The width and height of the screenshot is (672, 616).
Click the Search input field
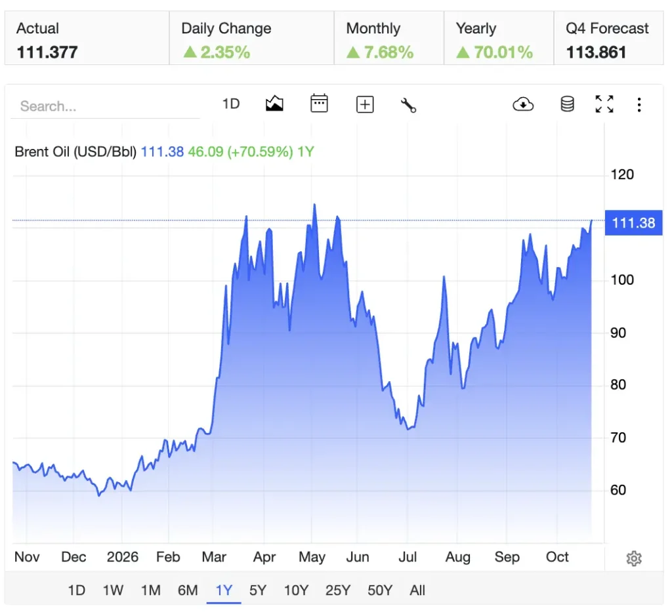point(105,106)
